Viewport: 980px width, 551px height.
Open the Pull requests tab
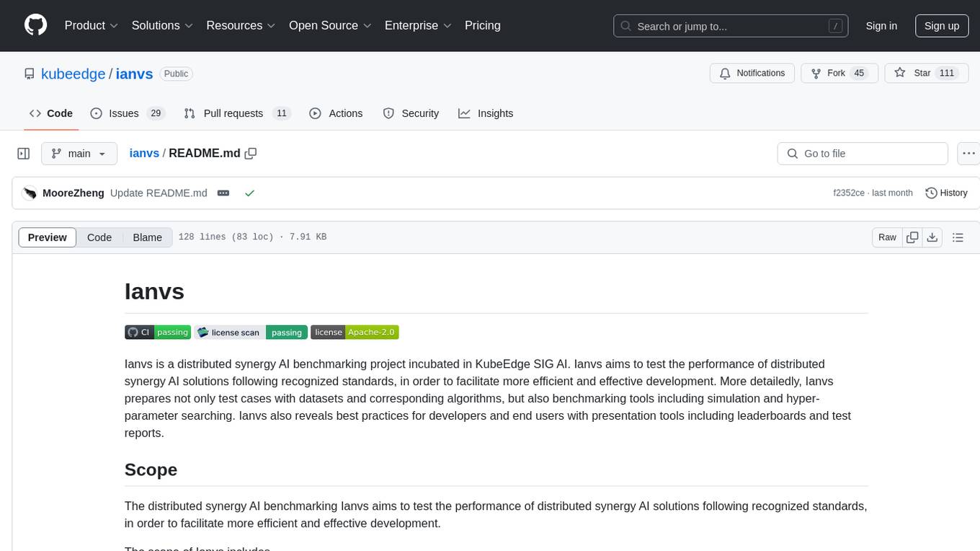pos(237,113)
